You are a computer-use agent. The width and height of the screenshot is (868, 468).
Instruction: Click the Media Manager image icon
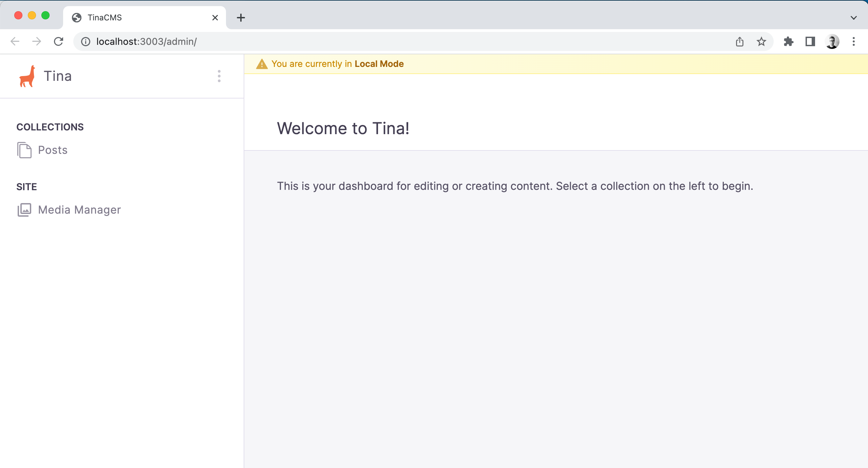(x=24, y=210)
